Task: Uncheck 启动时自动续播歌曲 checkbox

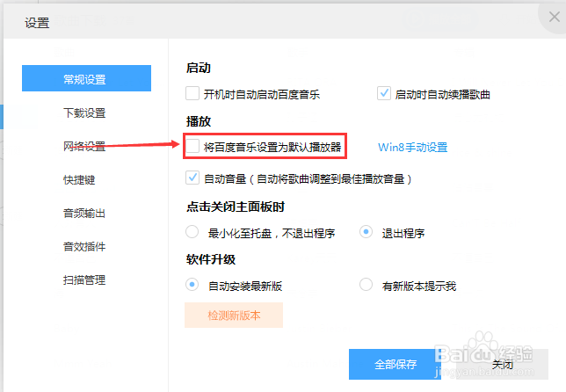Action: 384,93
